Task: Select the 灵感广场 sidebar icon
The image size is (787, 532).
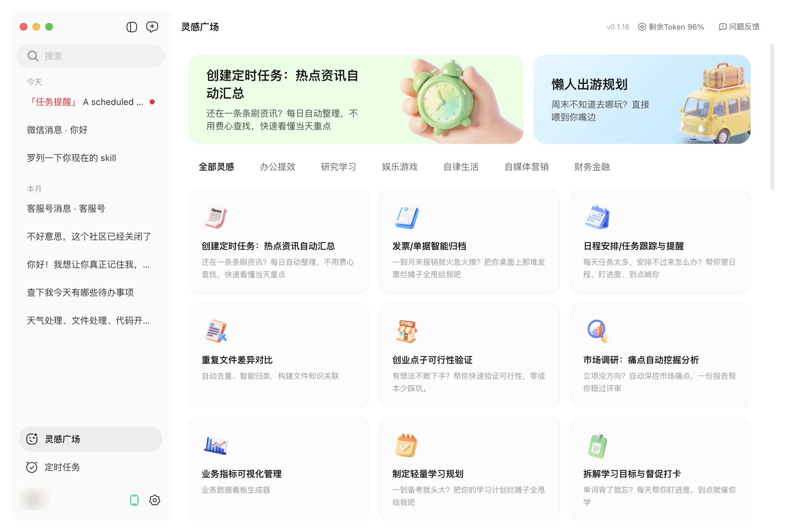Action: click(x=32, y=439)
